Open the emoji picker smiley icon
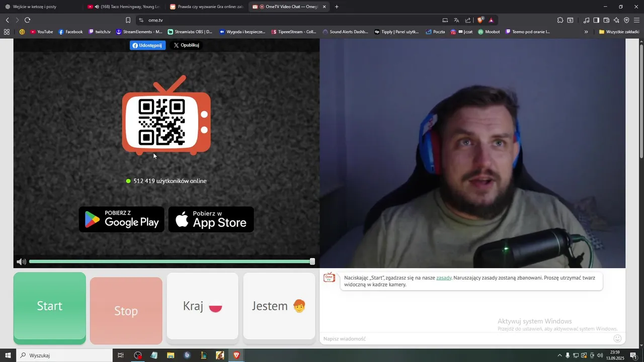 617,338
